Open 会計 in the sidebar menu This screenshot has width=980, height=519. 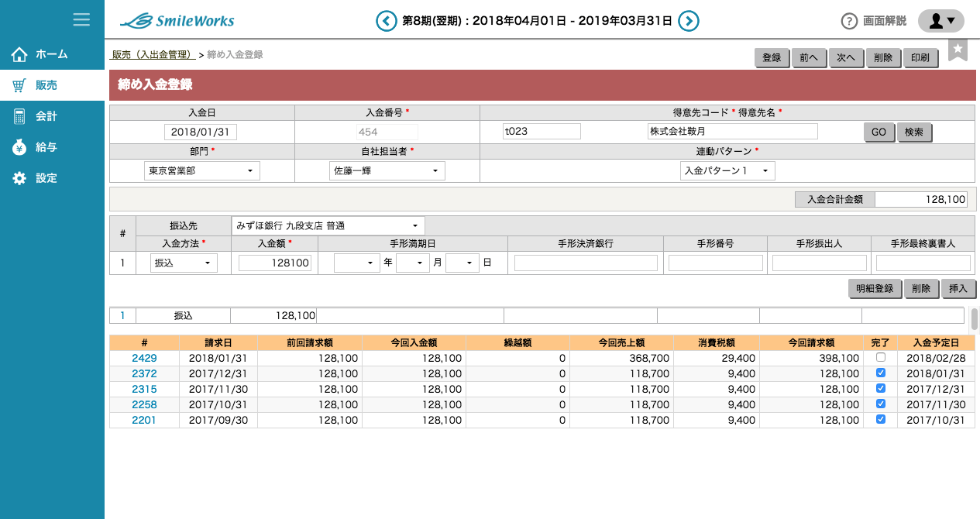click(46, 116)
